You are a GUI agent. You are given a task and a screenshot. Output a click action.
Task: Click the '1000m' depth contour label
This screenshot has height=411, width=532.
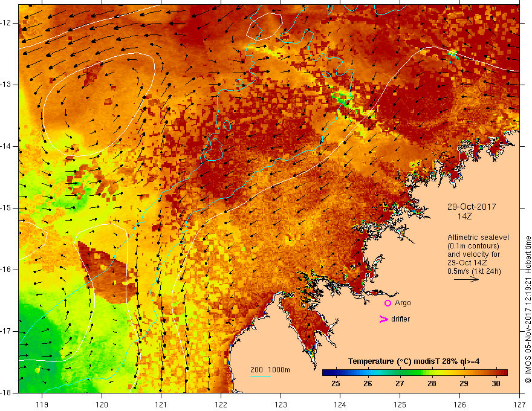point(279,370)
